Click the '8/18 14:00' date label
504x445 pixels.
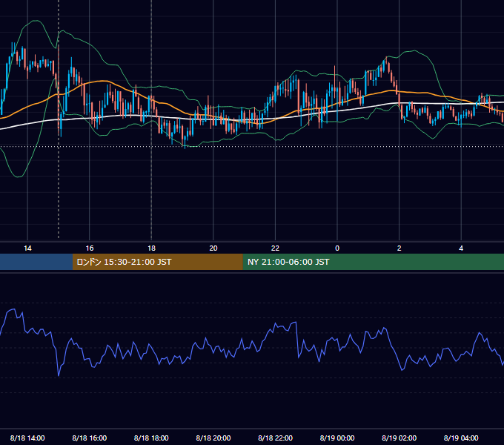tap(27, 438)
